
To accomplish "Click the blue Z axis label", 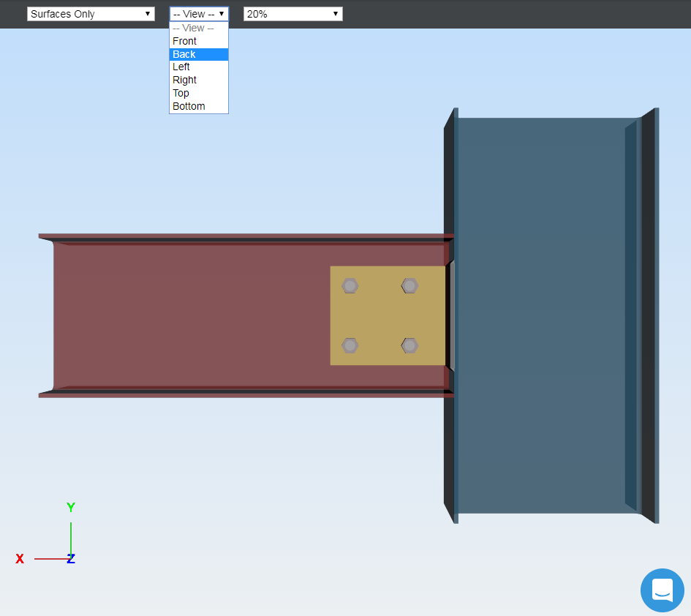I will 71,559.
